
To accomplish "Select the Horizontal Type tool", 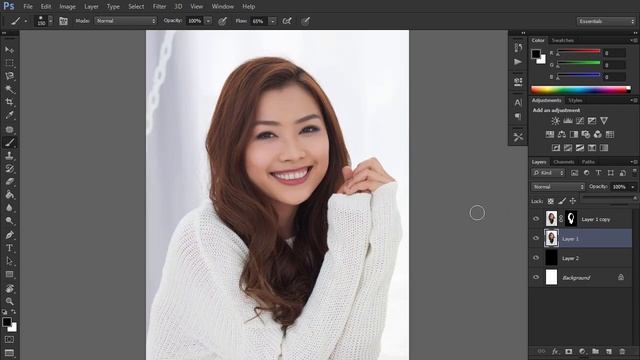I will click(9, 248).
